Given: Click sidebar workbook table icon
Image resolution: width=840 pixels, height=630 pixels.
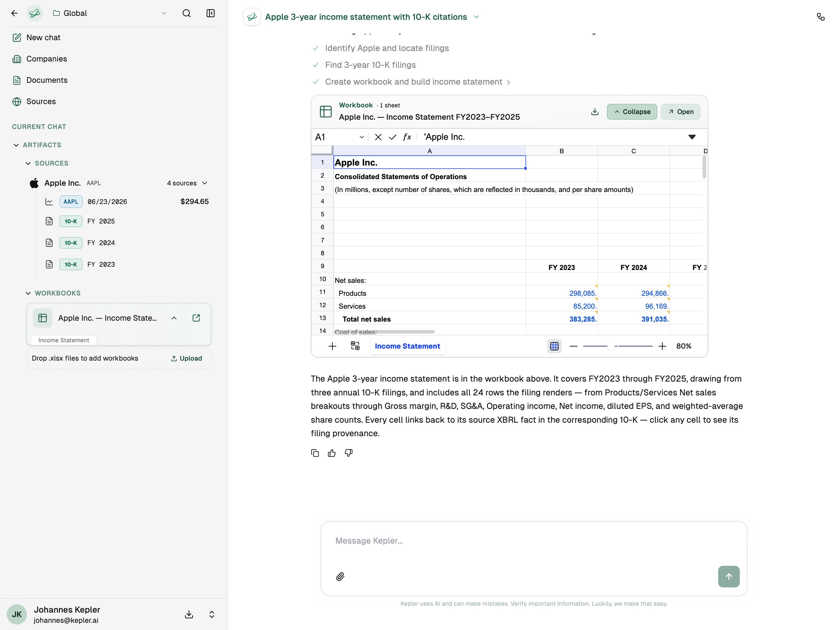Looking at the screenshot, I should [43, 318].
